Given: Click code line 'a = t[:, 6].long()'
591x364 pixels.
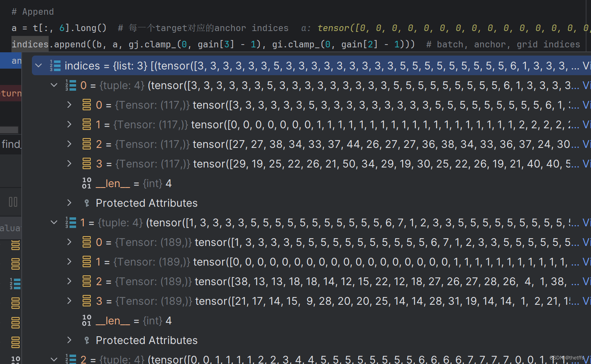Looking at the screenshot, I should 59,28.
